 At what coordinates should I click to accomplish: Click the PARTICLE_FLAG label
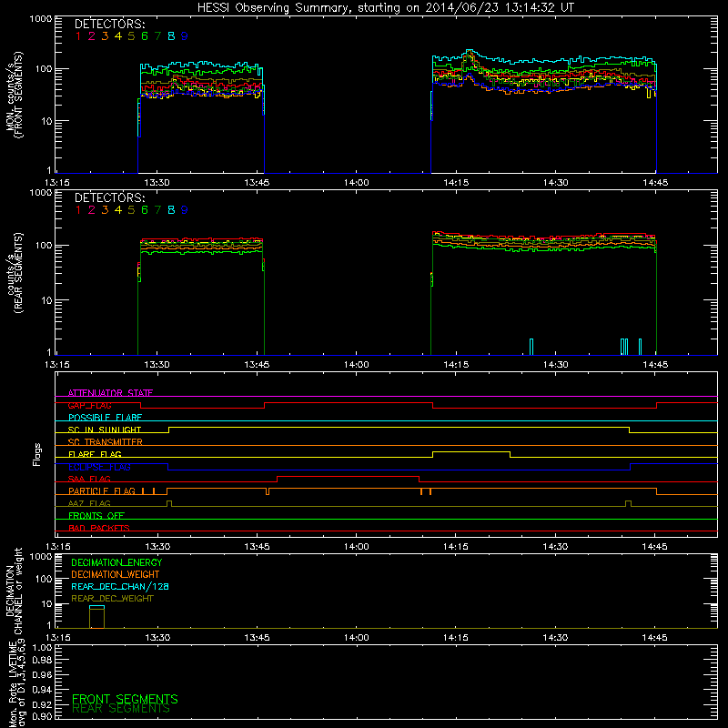click(102, 490)
